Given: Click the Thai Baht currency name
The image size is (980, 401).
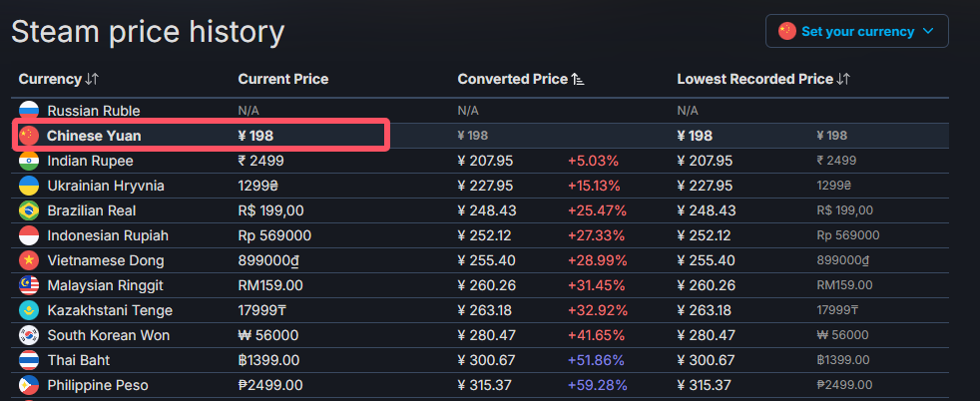Looking at the screenshot, I should 78,360.
